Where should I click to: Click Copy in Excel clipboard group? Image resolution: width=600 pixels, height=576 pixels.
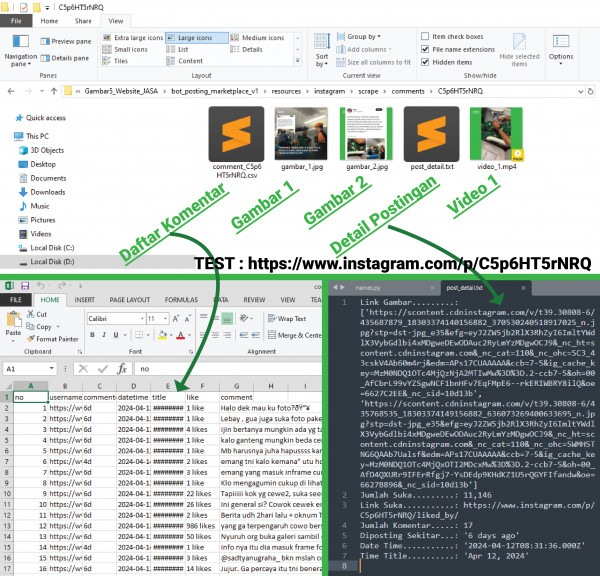click(42, 326)
